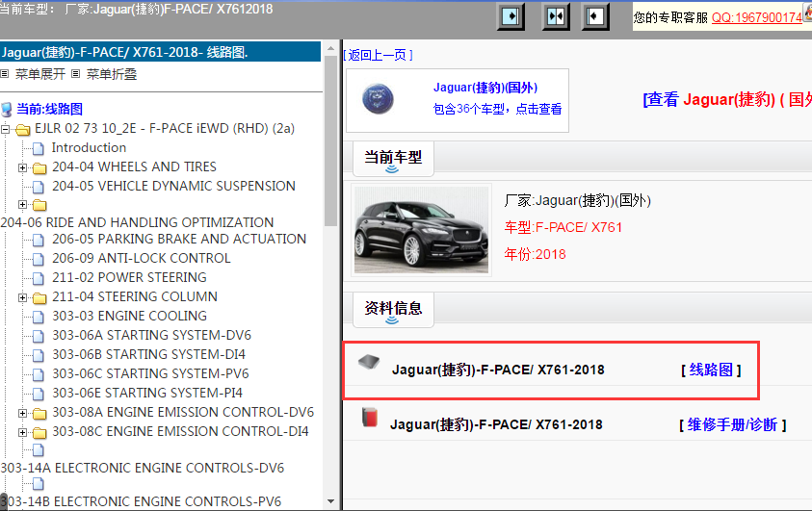The width and height of the screenshot is (812, 511).
Task: Expand the 204-06 RIDE AND HANDLING node
Action: pos(22,204)
